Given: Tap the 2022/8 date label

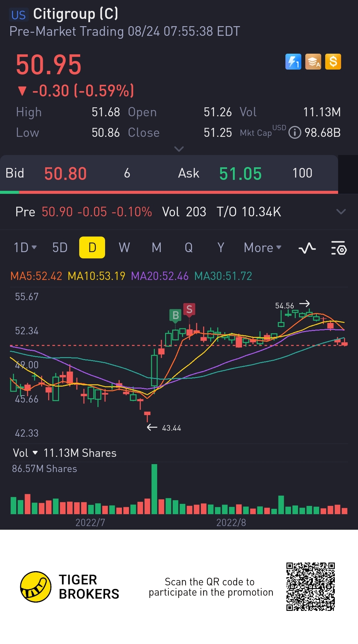Looking at the screenshot, I should point(231,522).
